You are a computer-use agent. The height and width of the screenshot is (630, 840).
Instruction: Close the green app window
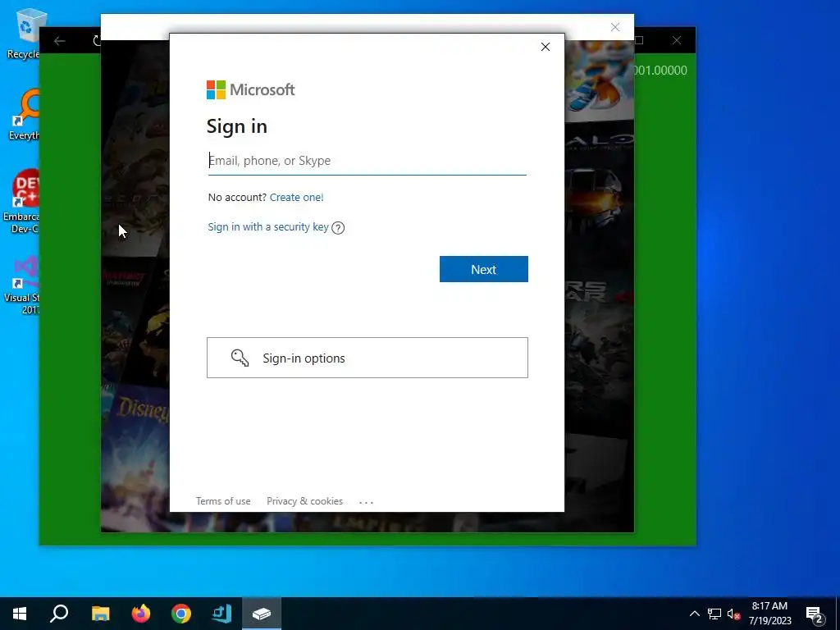pos(677,40)
